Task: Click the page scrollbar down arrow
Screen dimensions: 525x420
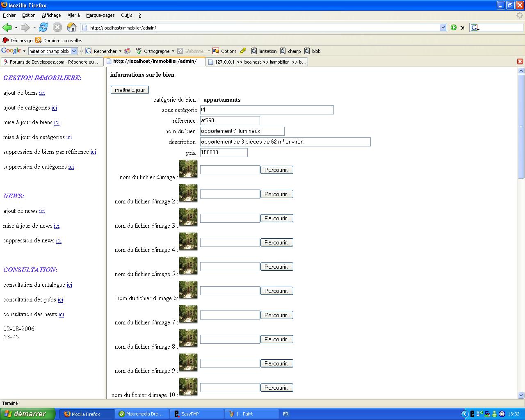Action: 521,395
